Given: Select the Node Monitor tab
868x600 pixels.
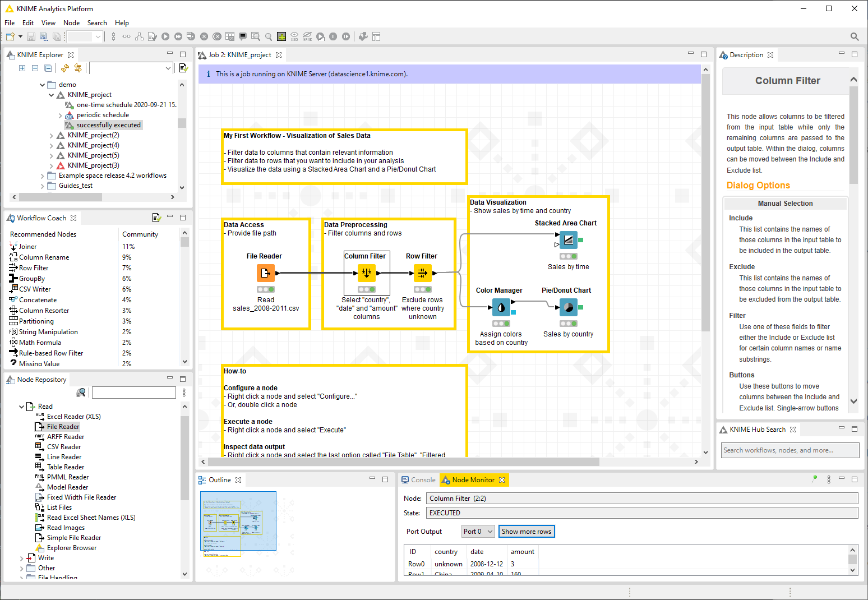Looking at the screenshot, I should point(473,480).
